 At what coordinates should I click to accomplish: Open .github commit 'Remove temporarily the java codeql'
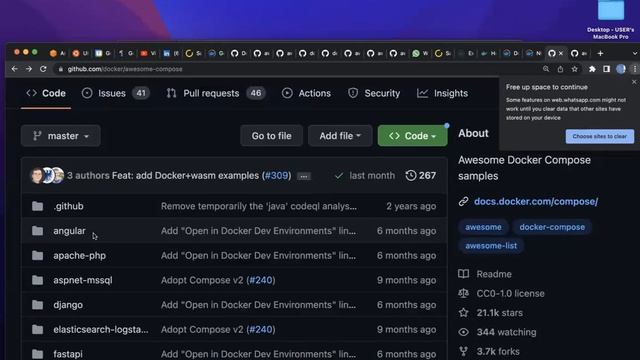pos(259,206)
